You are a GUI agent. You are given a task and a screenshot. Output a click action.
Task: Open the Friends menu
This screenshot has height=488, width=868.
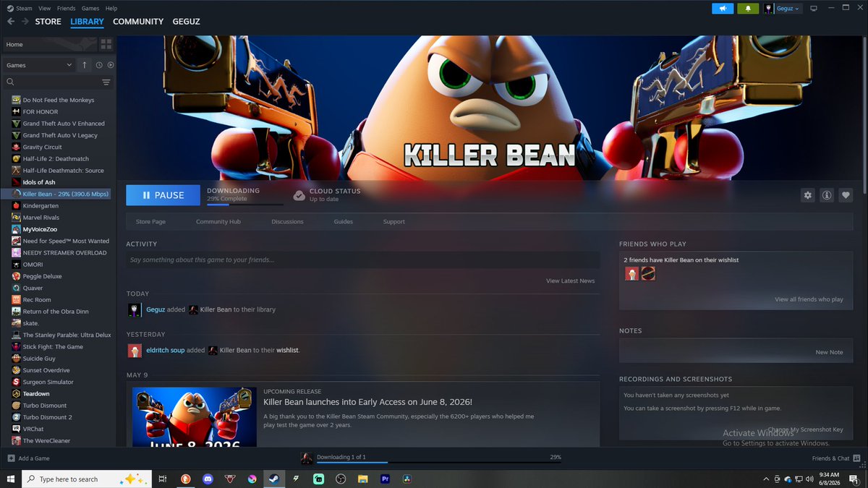click(x=66, y=8)
